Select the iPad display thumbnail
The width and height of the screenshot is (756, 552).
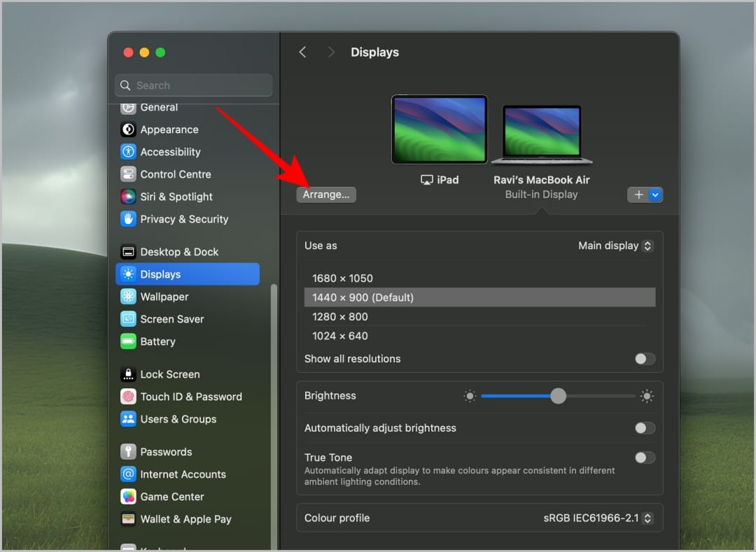[439, 129]
